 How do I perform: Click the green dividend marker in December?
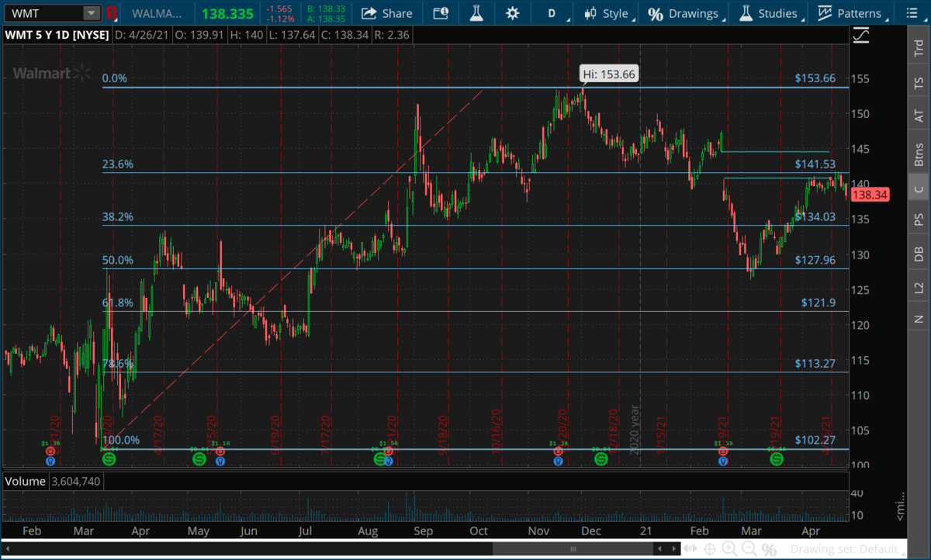coord(601,459)
